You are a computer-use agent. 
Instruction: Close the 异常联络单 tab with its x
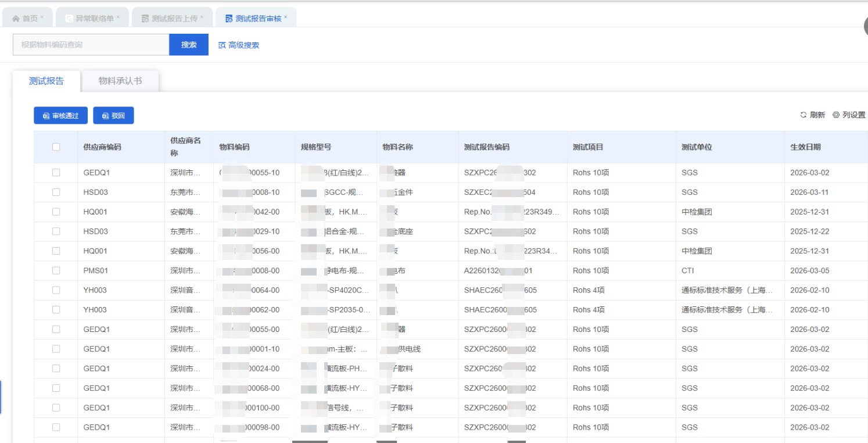(x=118, y=17)
